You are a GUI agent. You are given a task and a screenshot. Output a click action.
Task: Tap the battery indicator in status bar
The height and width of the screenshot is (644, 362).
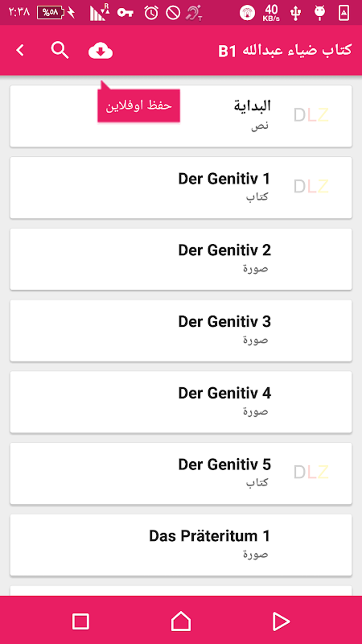coord(51,13)
